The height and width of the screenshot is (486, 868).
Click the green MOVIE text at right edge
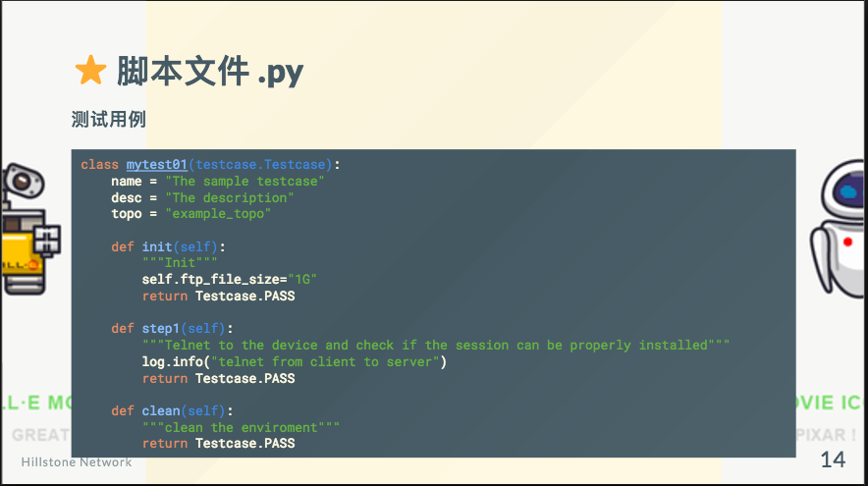click(x=828, y=403)
